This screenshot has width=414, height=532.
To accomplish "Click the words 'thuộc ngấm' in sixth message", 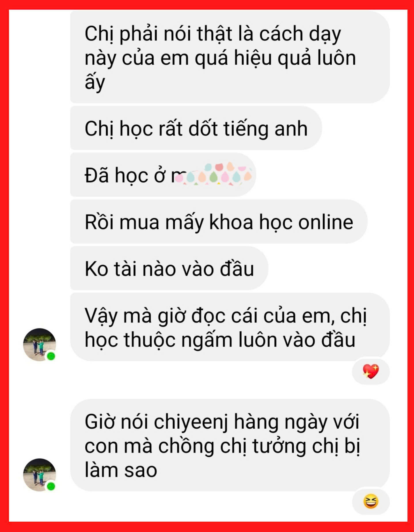I will coord(178,340).
